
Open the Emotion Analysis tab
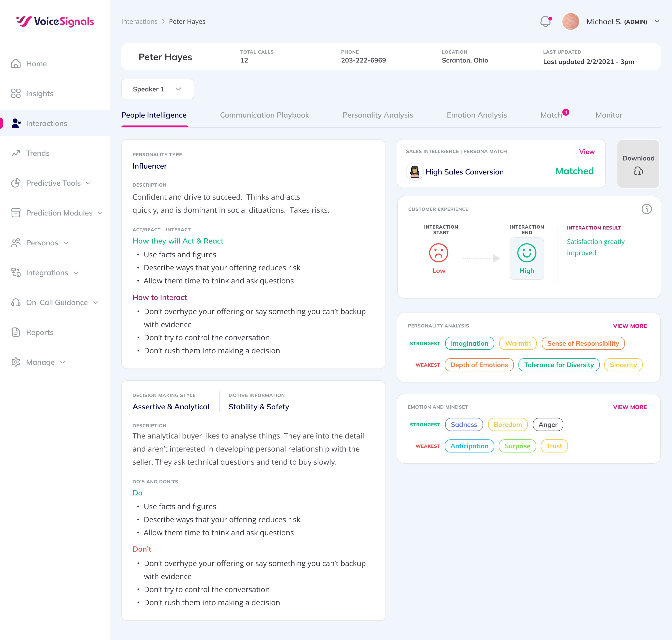tap(476, 115)
